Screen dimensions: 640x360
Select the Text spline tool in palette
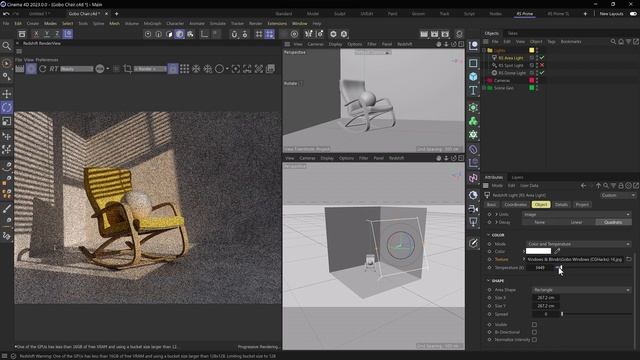[x=473, y=90]
